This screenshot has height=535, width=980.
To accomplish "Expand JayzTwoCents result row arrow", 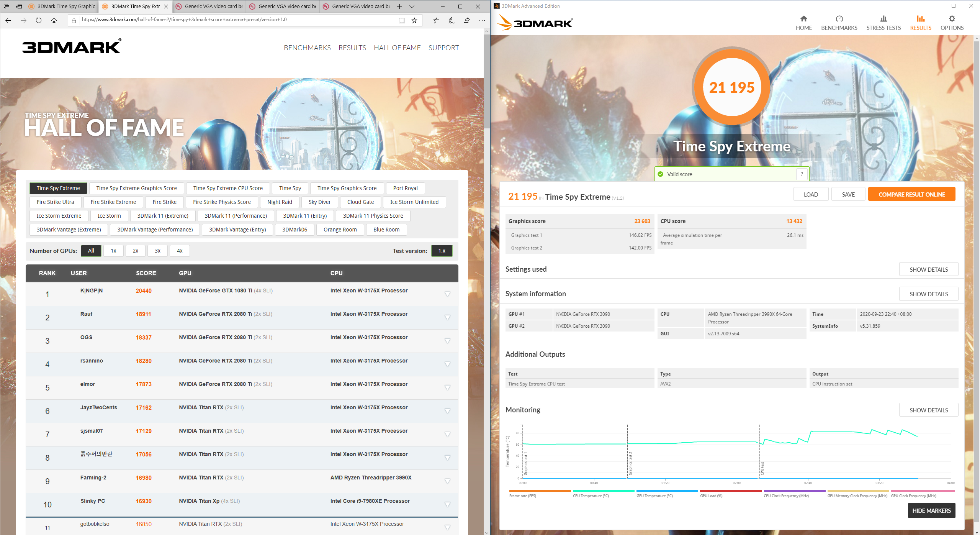I will click(447, 411).
